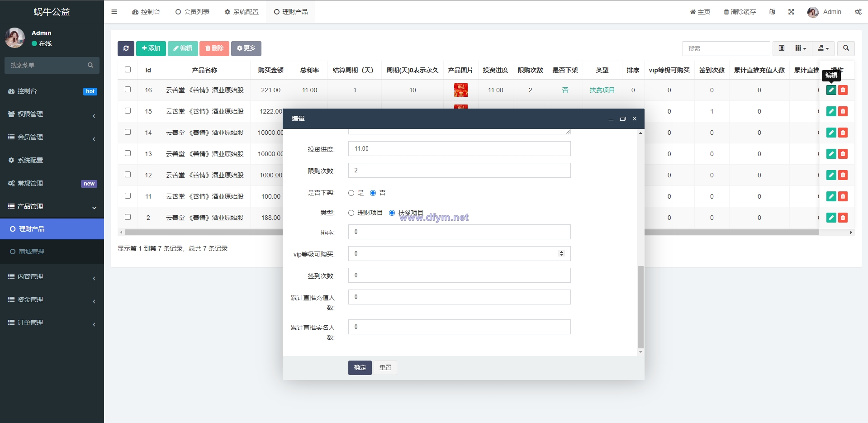This screenshot has width=868, height=423.
Task: Open the export data dropdown
Action: [823, 48]
